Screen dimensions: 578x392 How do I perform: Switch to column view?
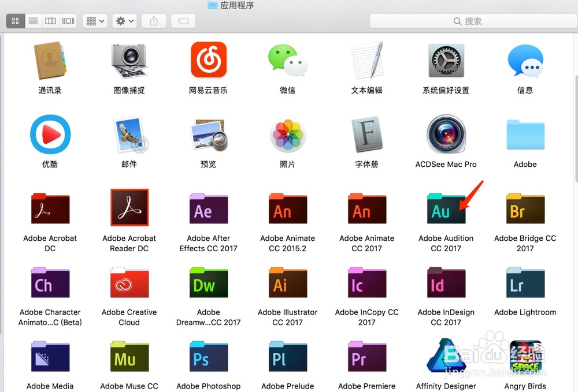[50, 21]
